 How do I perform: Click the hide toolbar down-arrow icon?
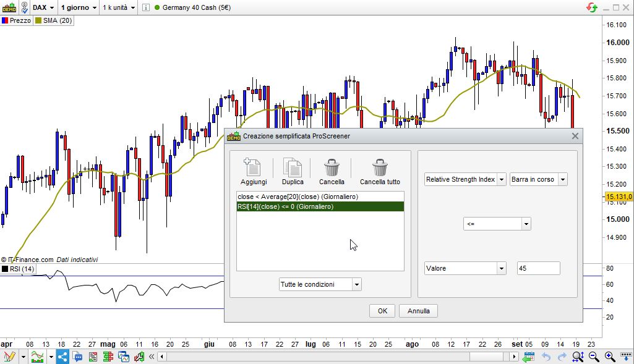pos(627,357)
